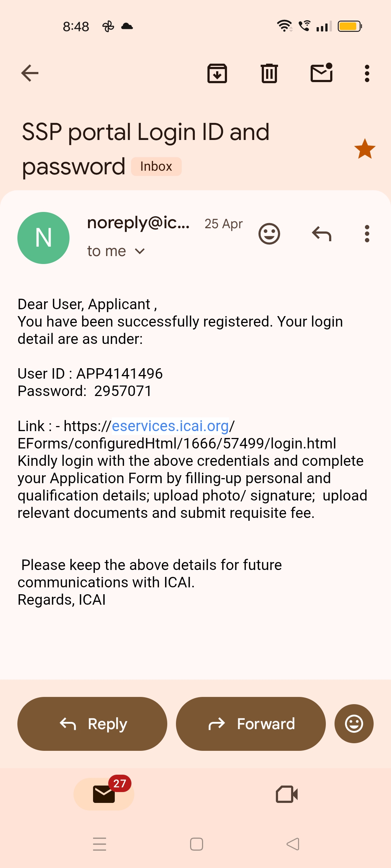Switch to the Mail tab
The image size is (391, 868).
tap(104, 794)
